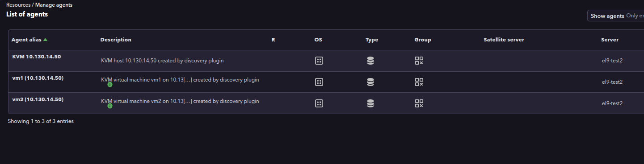The width and height of the screenshot is (644, 164).
Task: Click the OS icon in vm2 row
Action: click(319, 103)
